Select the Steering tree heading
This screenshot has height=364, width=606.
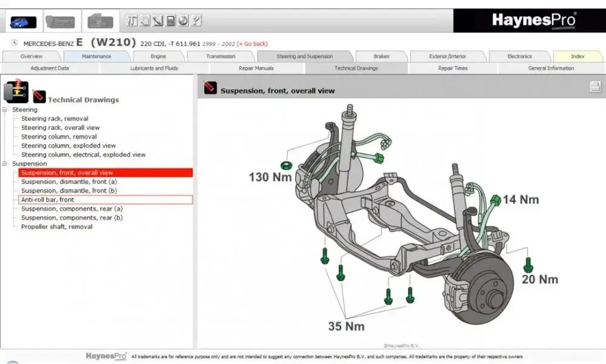[25, 110]
